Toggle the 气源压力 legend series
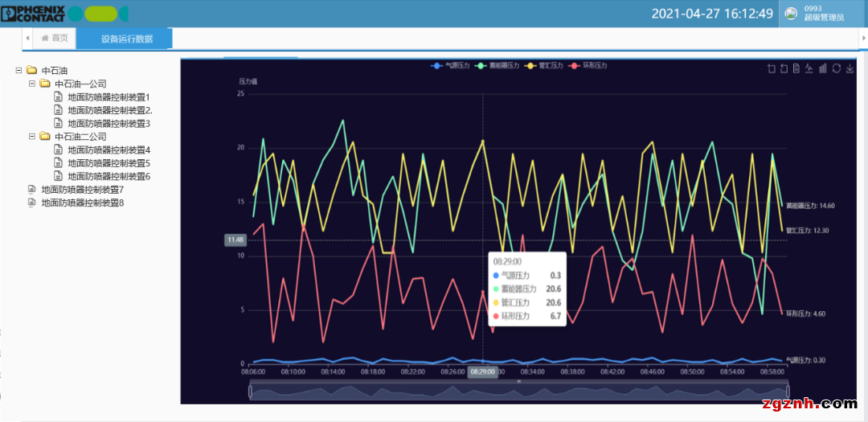This screenshot has height=422, width=868. 450,66
